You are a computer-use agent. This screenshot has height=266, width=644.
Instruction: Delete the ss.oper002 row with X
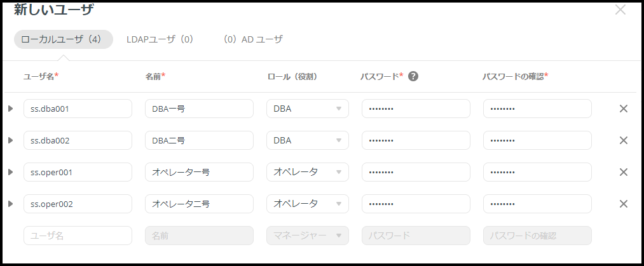[624, 204]
